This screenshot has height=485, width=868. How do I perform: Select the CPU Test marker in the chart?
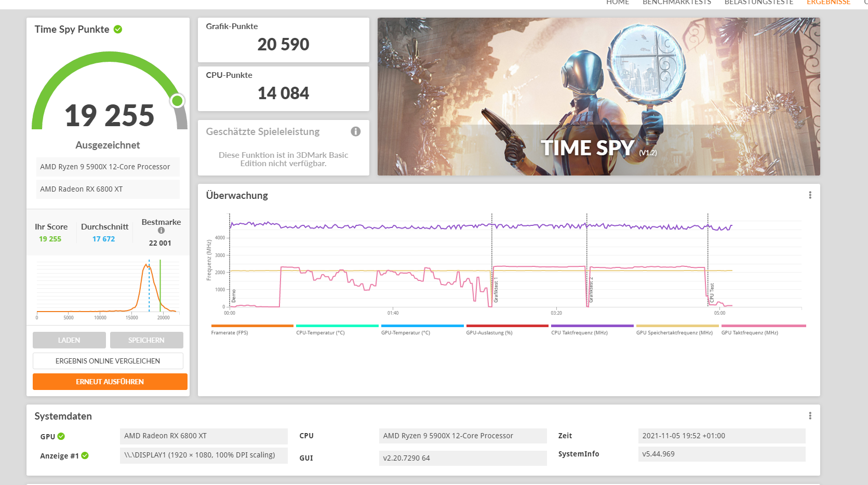pyautogui.click(x=712, y=293)
